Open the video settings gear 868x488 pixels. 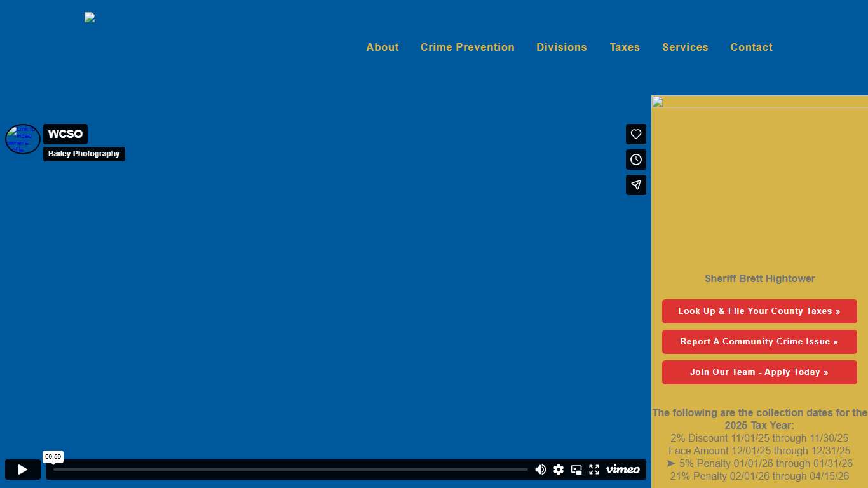(x=559, y=470)
